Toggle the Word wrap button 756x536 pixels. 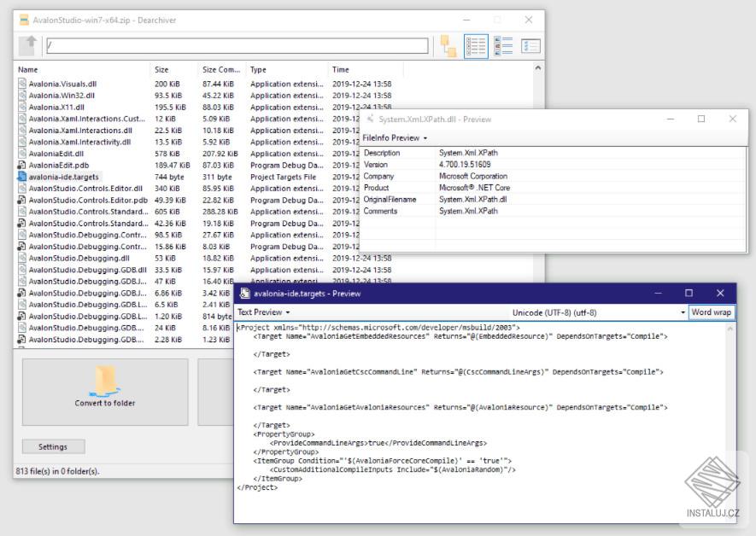coord(712,312)
